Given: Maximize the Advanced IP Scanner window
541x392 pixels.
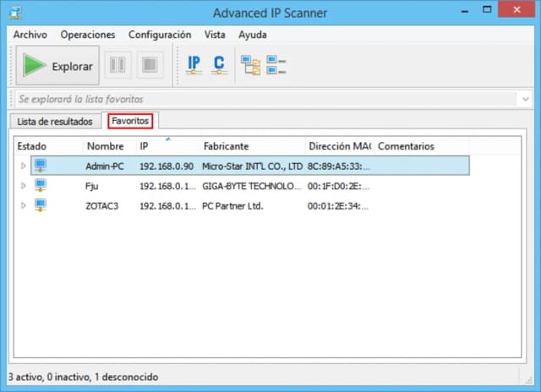Looking at the screenshot, I should pyautogui.click(x=487, y=9).
